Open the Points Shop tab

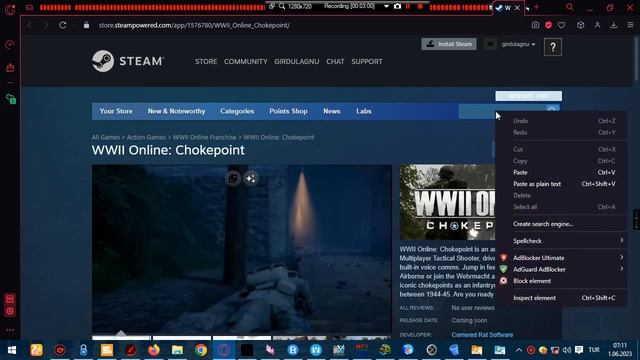(288, 111)
